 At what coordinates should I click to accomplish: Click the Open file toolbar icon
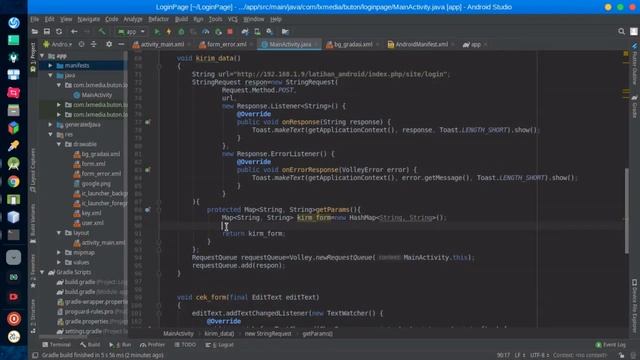coord(35,31)
